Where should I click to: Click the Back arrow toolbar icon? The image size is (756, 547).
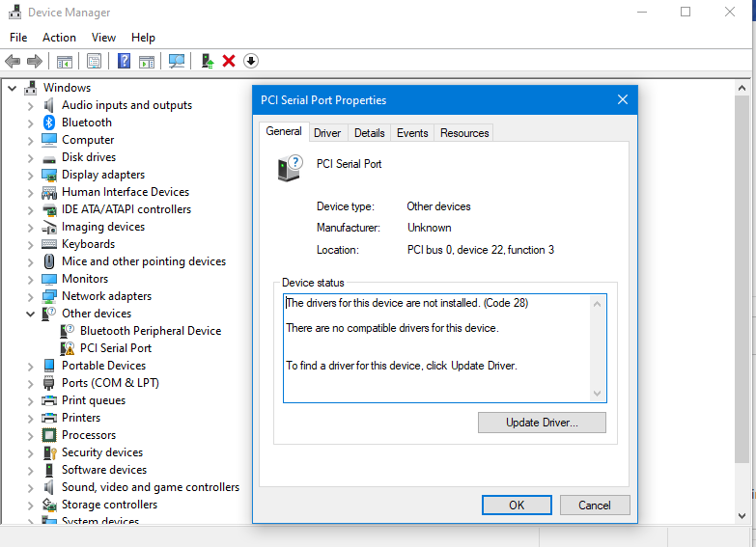13,61
